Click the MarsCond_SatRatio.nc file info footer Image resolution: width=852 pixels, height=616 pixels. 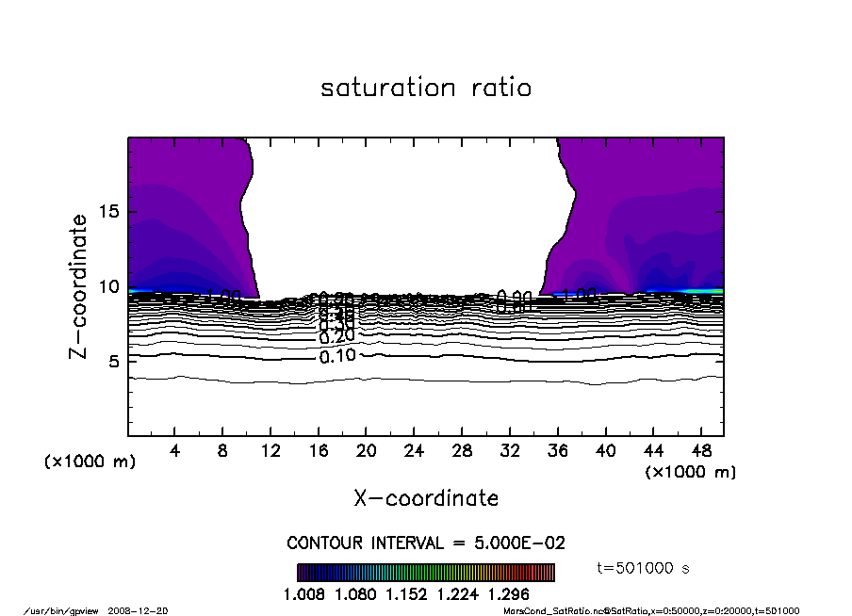[651, 610]
